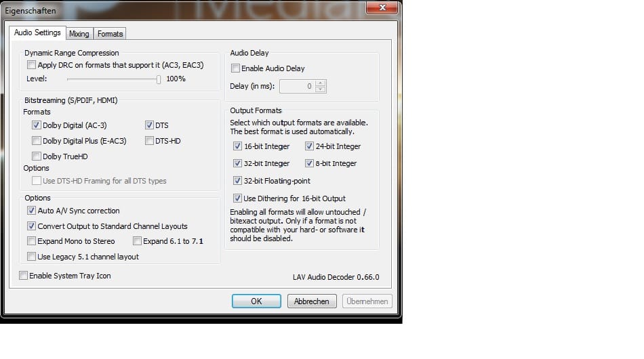Uncheck the DTS bitstreaming option
Image resolution: width=644 pixels, height=359 pixels.
click(x=149, y=125)
